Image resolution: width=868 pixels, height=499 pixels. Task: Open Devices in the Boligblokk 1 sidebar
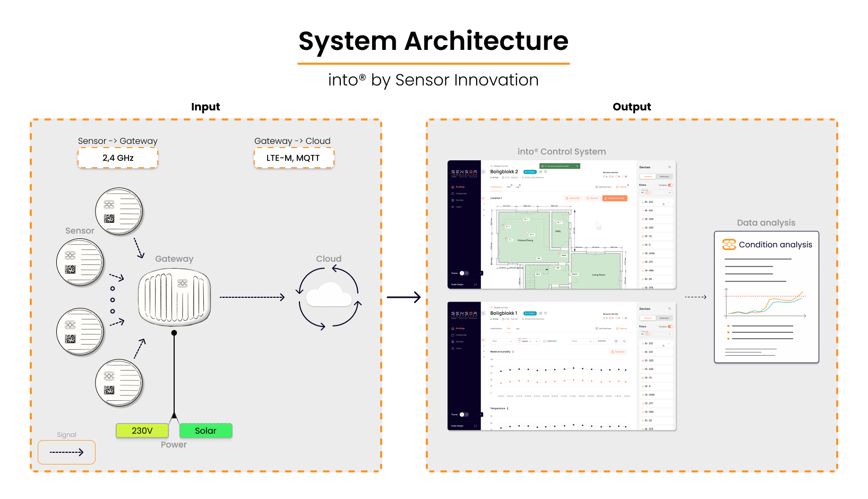pos(458,342)
